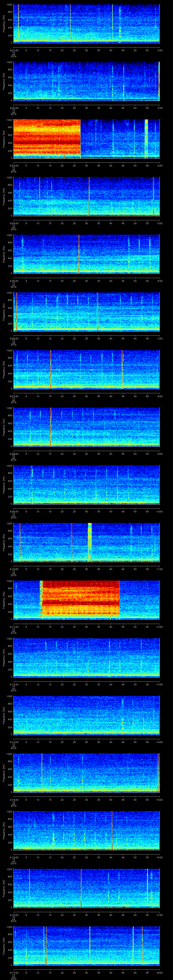Click the vertical spike near 23 s in the 9:01:00 panel

70,22
